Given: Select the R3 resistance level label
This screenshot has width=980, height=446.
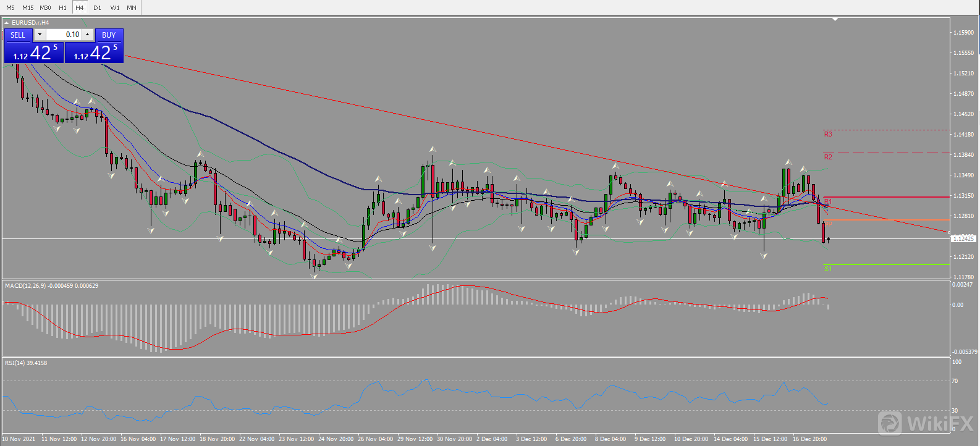Looking at the screenshot, I should click(828, 134).
